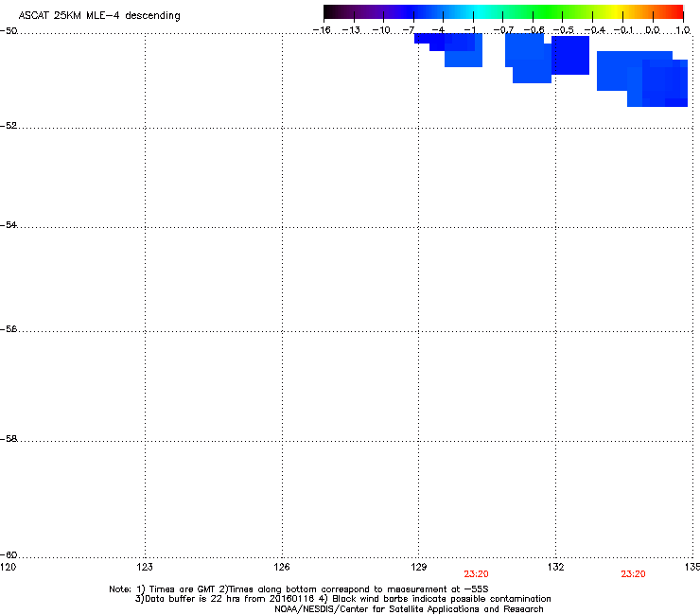Pick the red end of the color bar
700x615 pixels.
676,11
